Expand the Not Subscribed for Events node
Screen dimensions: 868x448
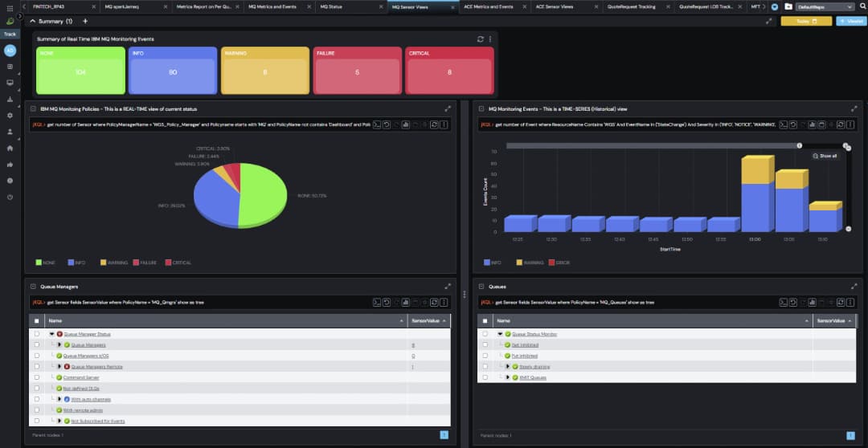click(x=59, y=421)
